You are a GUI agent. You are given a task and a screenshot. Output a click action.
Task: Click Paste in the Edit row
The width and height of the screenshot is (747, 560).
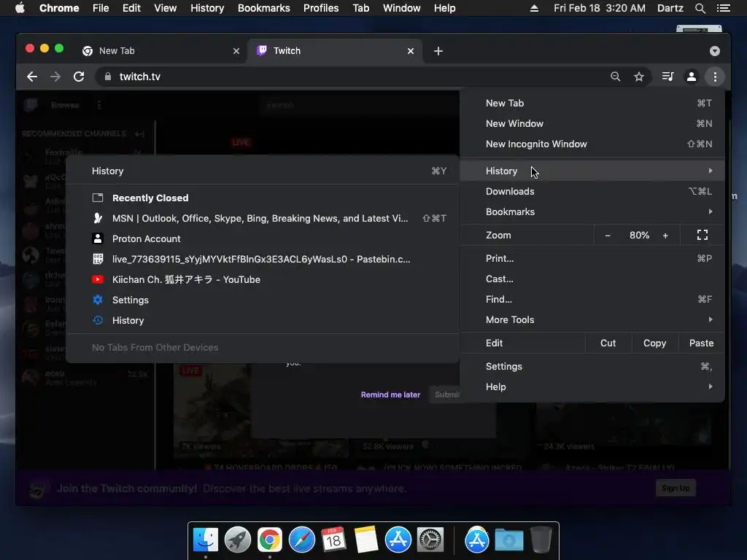pyautogui.click(x=701, y=343)
